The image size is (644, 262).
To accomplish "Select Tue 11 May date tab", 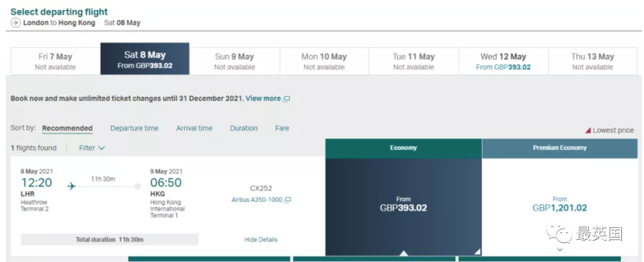I will 414,61.
